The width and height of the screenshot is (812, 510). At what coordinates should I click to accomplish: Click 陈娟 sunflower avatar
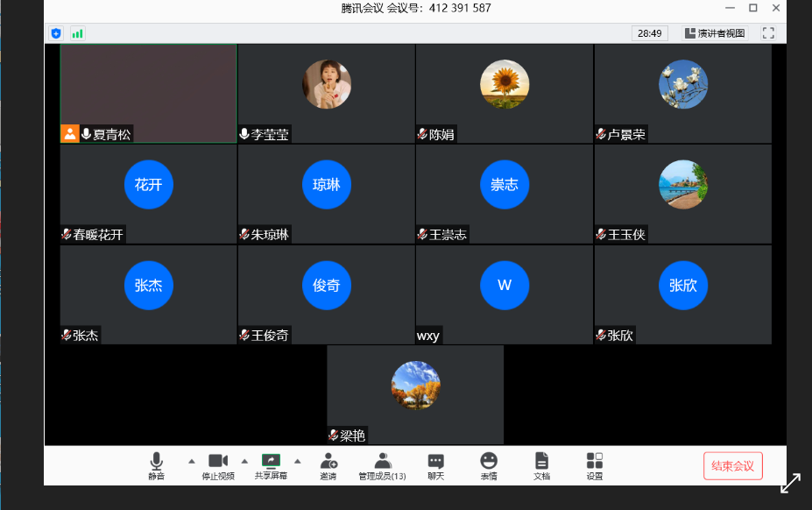pos(505,84)
